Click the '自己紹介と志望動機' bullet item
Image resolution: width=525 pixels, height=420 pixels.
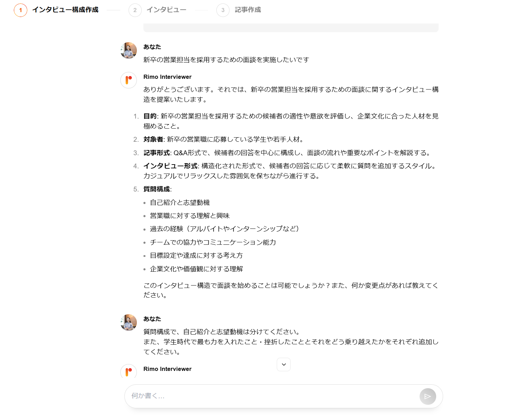point(180,203)
